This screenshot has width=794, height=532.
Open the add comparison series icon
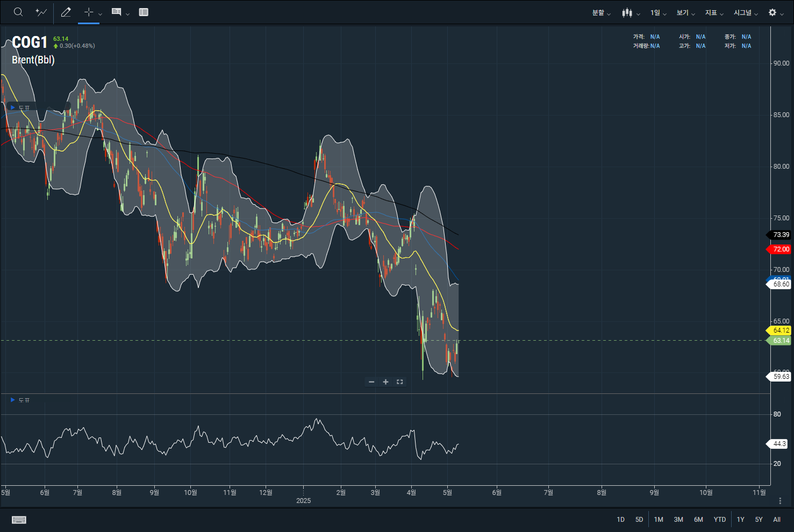41,12
